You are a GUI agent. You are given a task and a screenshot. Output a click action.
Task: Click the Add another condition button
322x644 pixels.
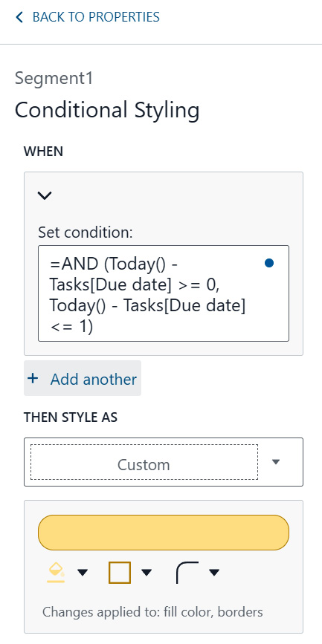tap(83, 378)
